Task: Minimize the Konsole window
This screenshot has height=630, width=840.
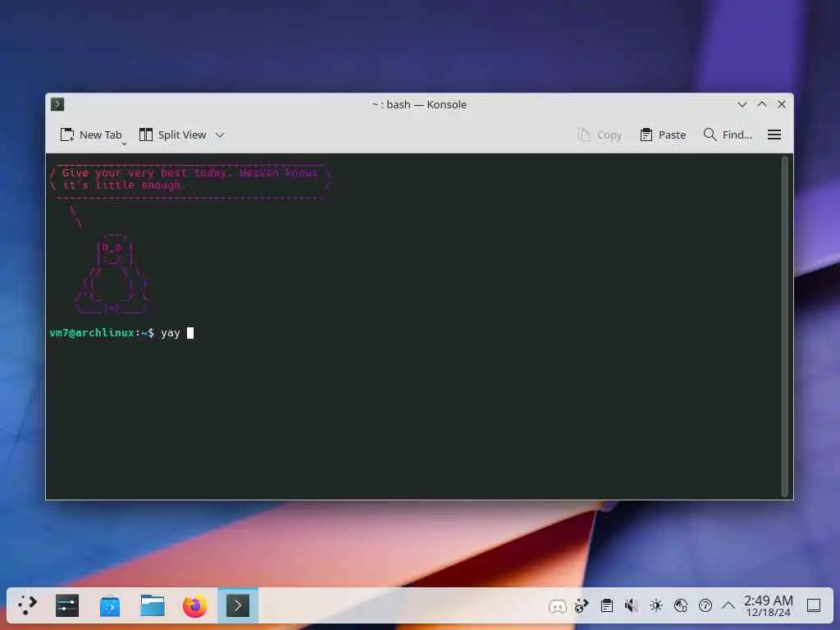Action: [x=742, y=104]
